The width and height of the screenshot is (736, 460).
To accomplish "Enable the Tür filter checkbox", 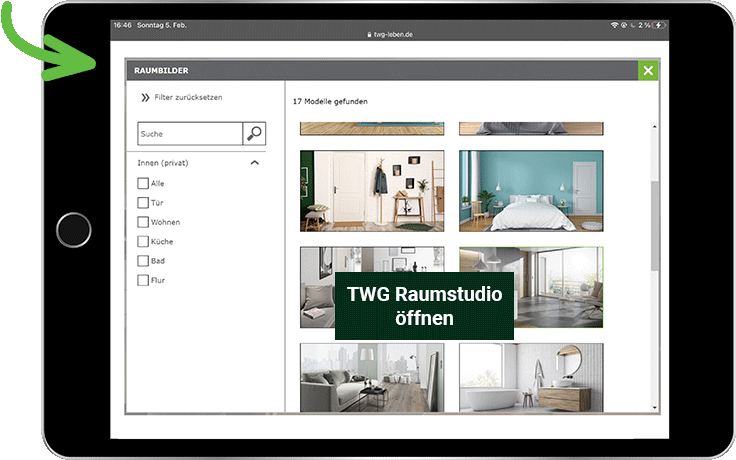I will pyautogui.click(x=143, y=202).
